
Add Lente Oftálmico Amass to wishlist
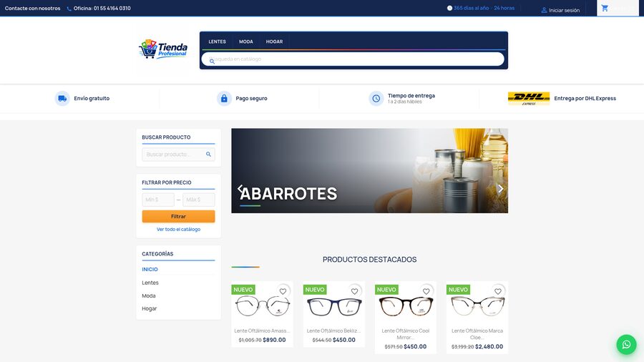(283, 291)
